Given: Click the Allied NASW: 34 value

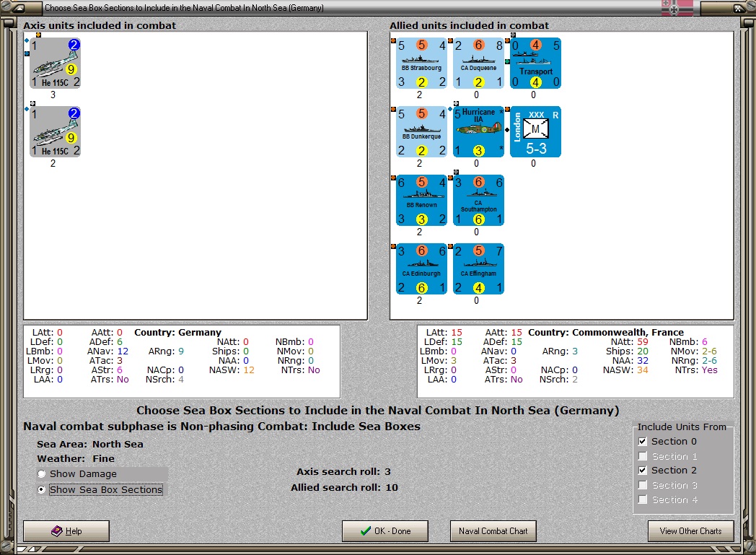Looking at the screenshot, I should click(x=643, y=370).
